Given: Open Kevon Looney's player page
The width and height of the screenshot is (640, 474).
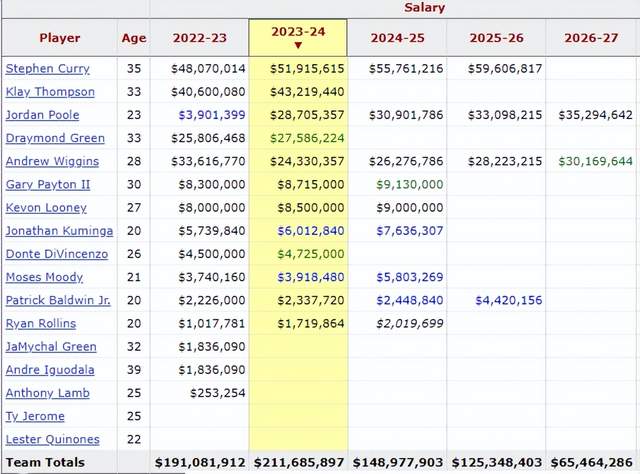Looking at the screenshot, I should 46,208.
